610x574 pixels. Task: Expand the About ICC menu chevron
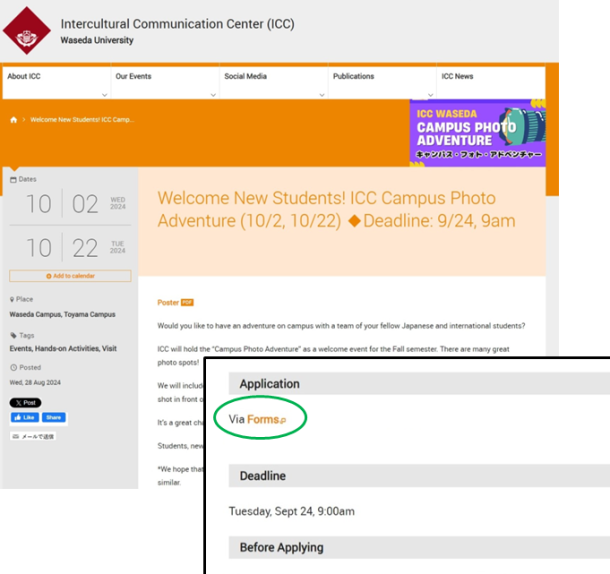tap(104, 95)
